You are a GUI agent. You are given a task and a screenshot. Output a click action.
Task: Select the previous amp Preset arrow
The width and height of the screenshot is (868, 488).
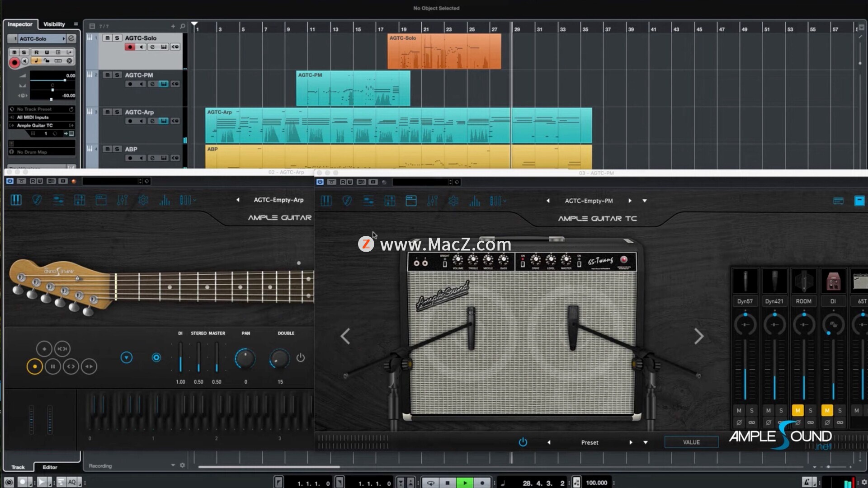tap(549, 442)
